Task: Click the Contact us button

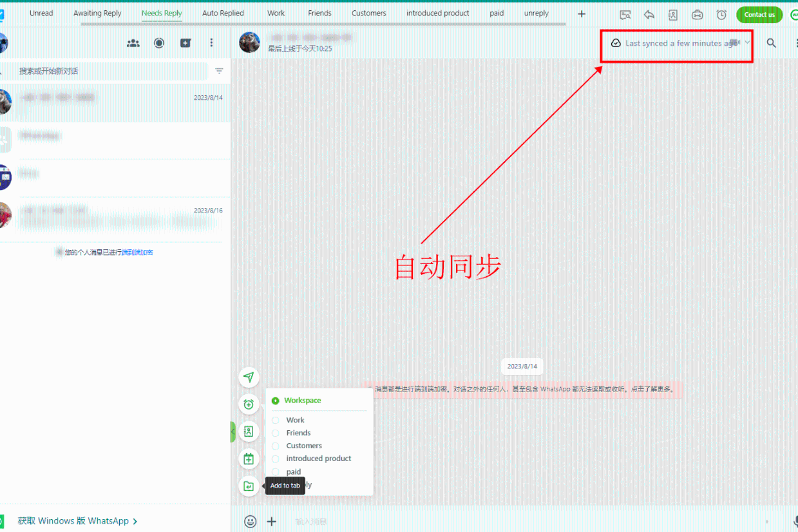Action: pos(759,14)
